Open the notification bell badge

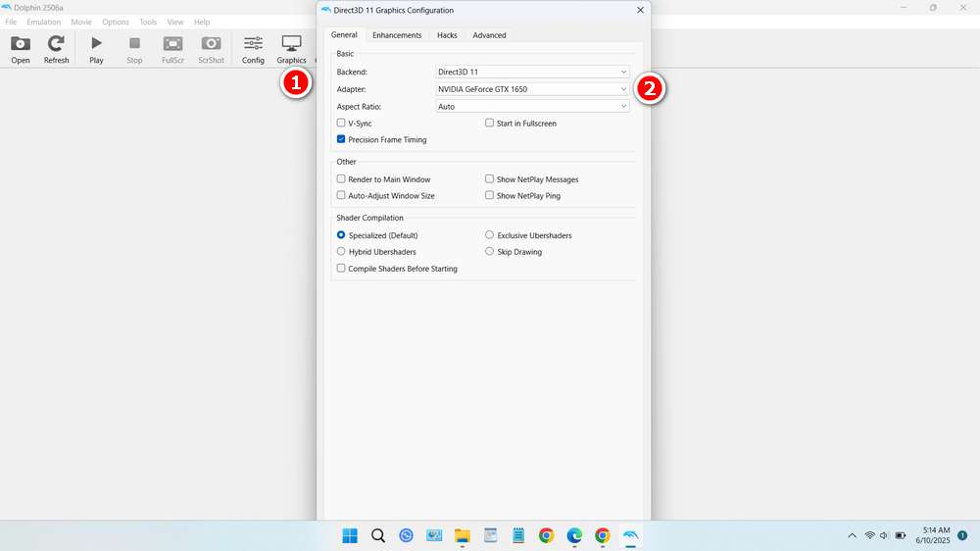pos(962,535)
